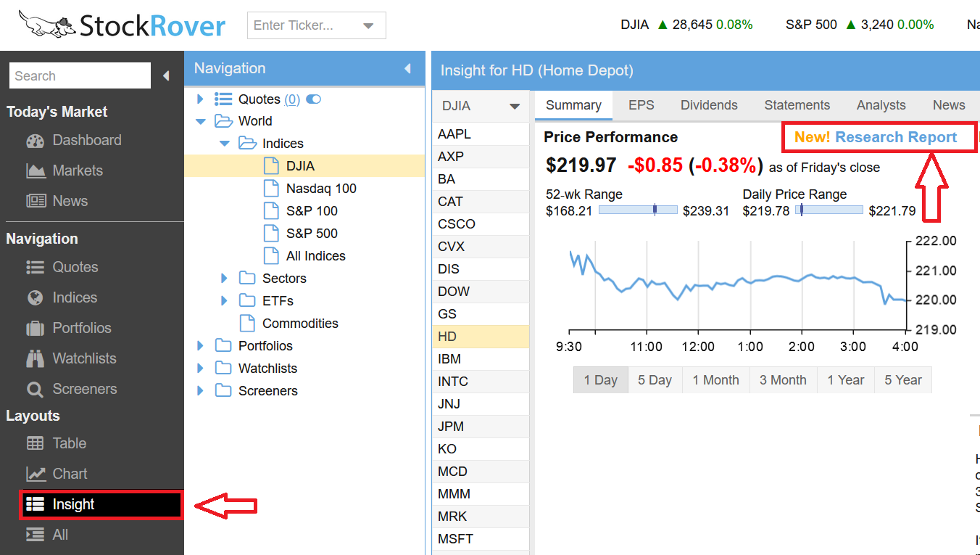Collapse the Navigation panel with arrow
This screenshot has width=980, height=555.
407,69
